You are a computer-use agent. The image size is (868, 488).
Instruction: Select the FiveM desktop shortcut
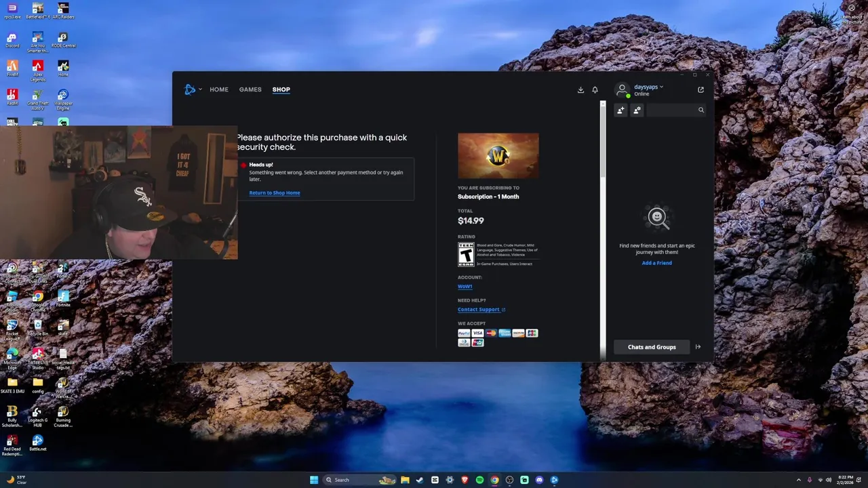tap(12, 68)
